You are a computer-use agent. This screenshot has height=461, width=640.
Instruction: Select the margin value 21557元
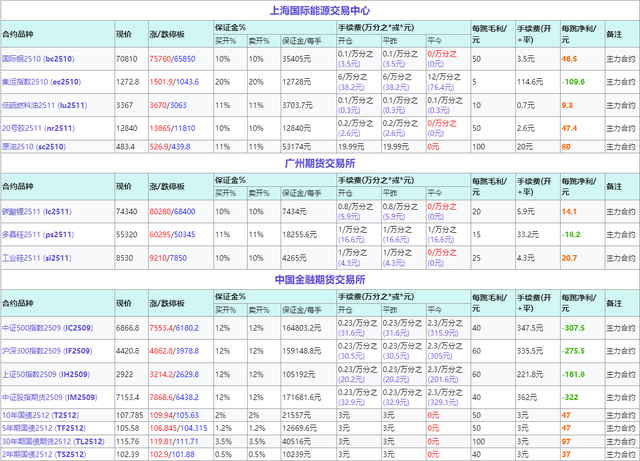pos(296,415)
